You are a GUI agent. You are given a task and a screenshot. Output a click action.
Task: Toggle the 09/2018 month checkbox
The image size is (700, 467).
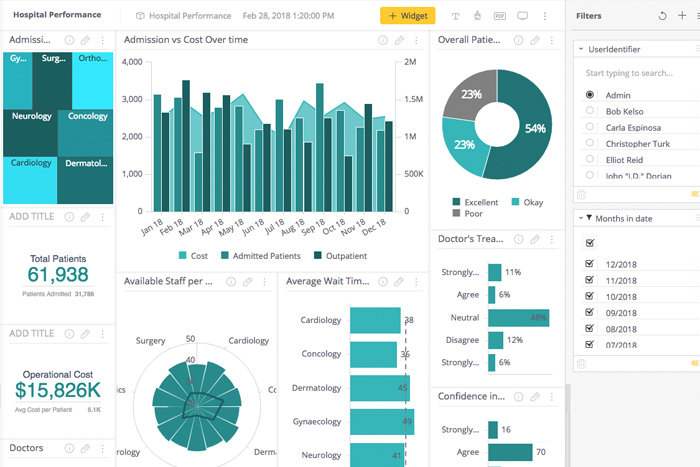589,312
